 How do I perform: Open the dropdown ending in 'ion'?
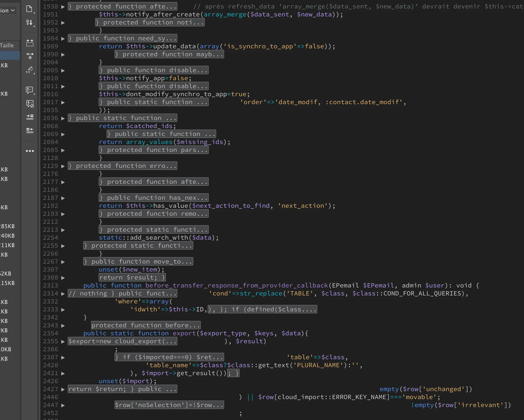point(8,10)
